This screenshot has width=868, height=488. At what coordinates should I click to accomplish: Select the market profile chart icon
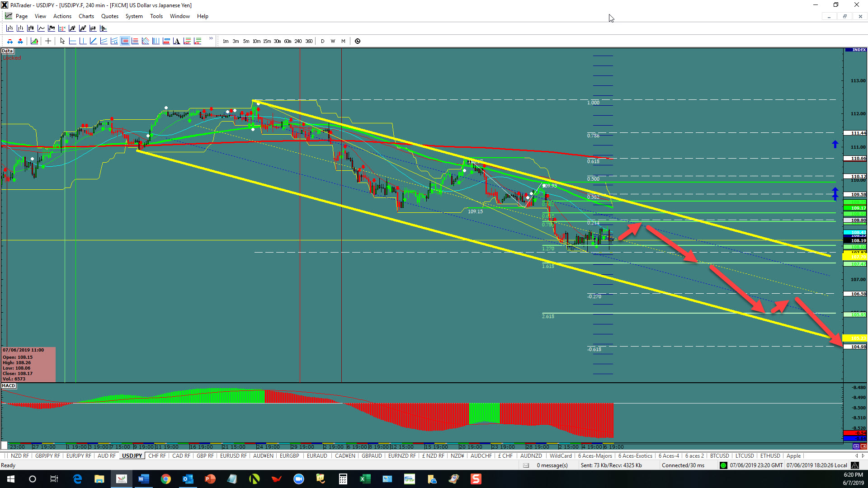[x=104, y=28]
